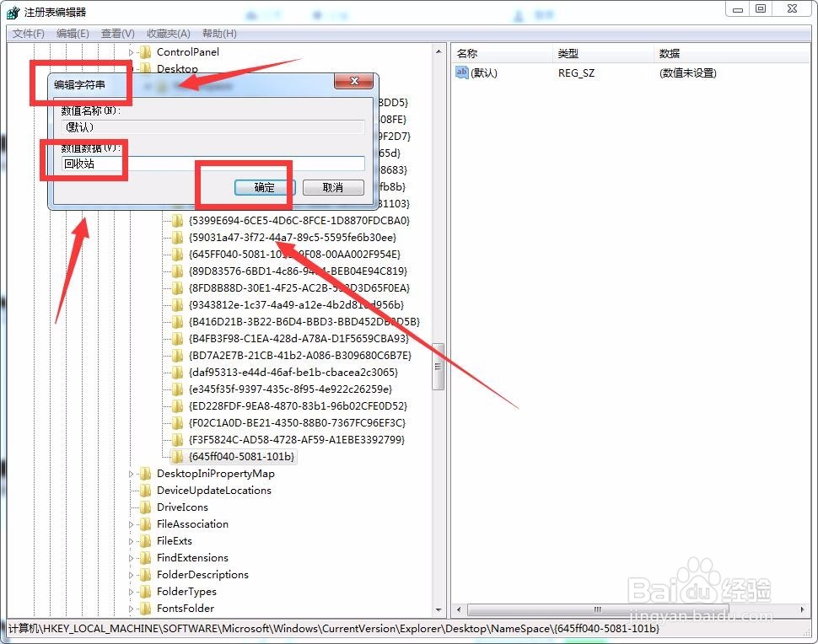Expand the FileAssociation tree node
Screen dimensions: 818x644
(x=132, y=524)
